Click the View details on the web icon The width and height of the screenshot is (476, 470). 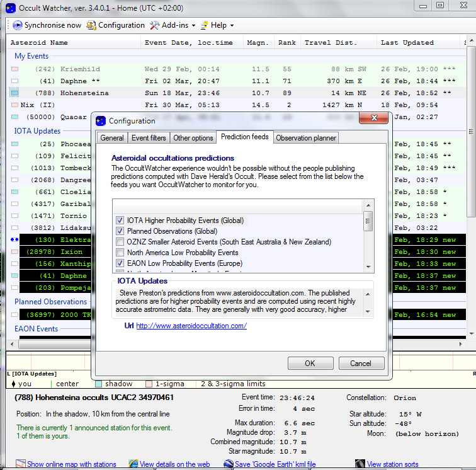[133, 464]
